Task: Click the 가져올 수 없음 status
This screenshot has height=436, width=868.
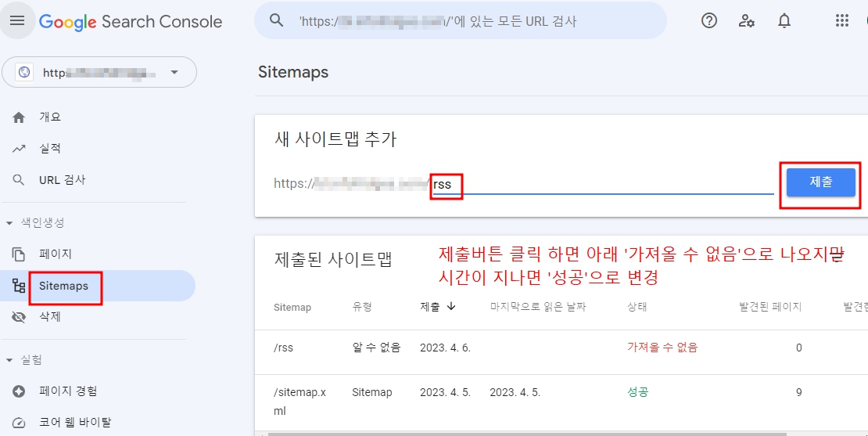Action: [662, 348]
